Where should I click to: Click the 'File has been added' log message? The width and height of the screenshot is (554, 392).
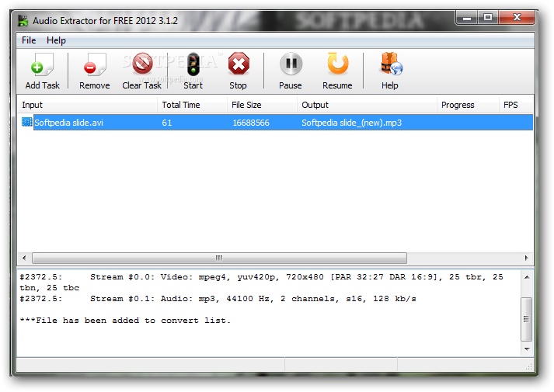pyautogui.click(x=125, y=321)
